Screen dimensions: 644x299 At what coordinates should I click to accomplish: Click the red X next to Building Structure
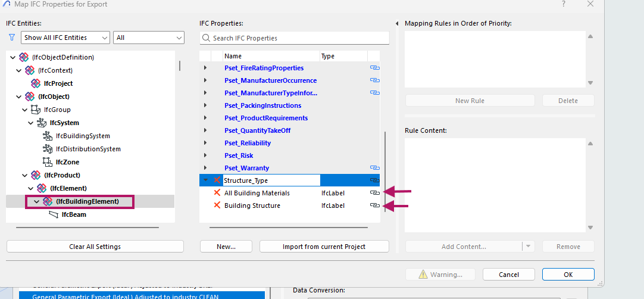(x=217, y=205)
